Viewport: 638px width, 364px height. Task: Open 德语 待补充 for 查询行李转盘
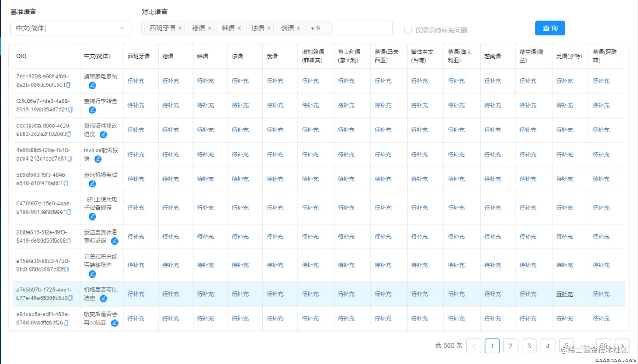170,105
